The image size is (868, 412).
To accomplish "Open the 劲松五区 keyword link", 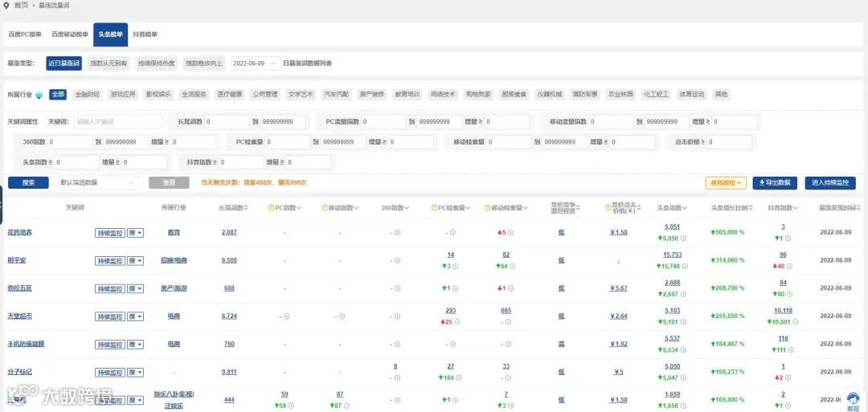I will (19, 288).
